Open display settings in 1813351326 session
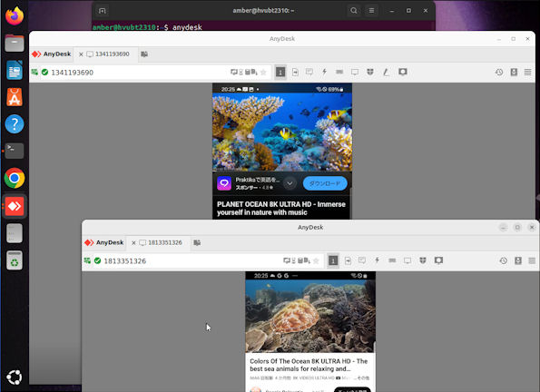The image size is (540, 392). (x=407, y=260)
